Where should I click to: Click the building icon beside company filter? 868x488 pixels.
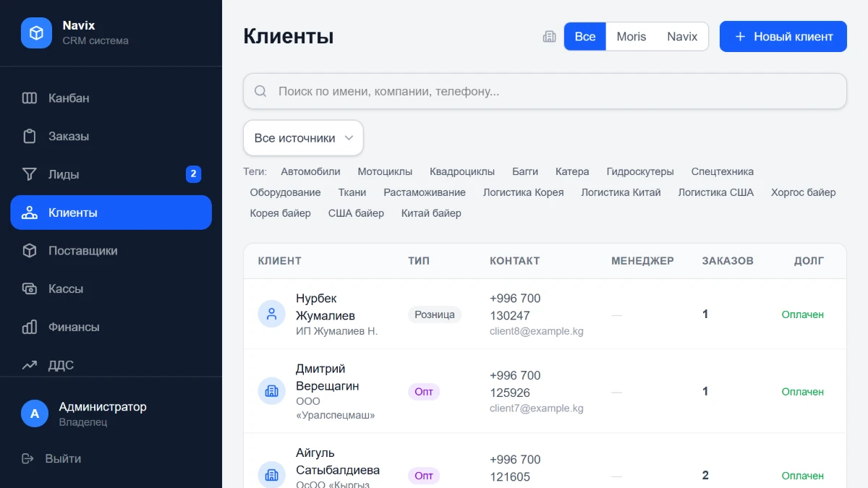click(x=549, y=36)
